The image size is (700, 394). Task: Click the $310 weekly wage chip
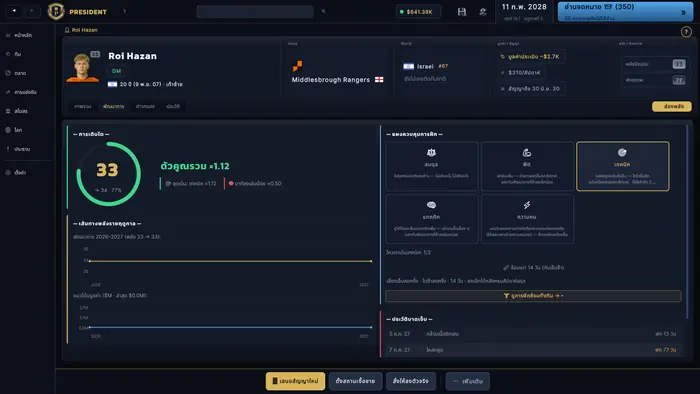pyautogui.click(x=521, y=72)
